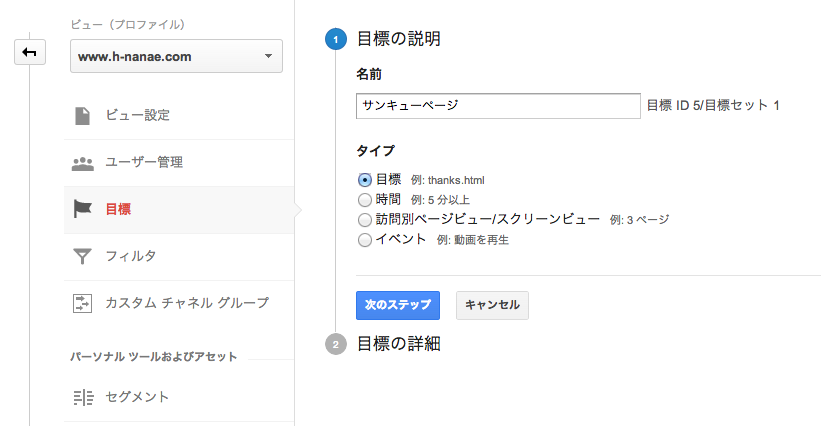Screen dimensions: 821x426
Task: Click the blue step 1 circle
Action: click(336, 39)
